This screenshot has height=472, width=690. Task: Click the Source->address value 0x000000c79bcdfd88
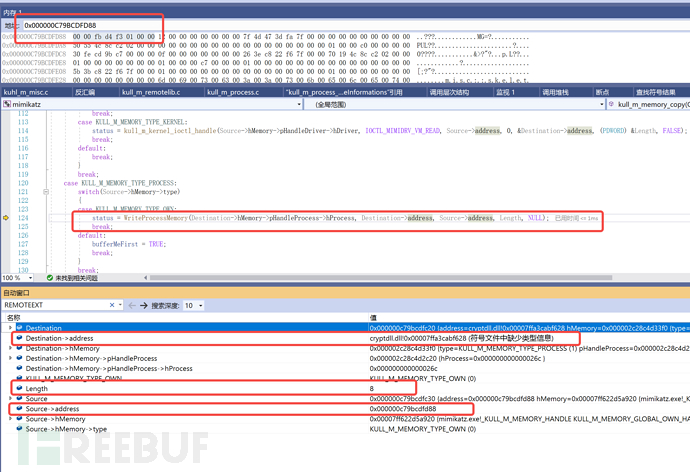click(403, 409)
